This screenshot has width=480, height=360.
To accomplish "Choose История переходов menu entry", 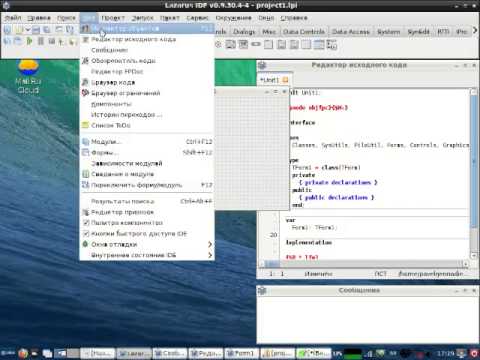I will [147, 115].
